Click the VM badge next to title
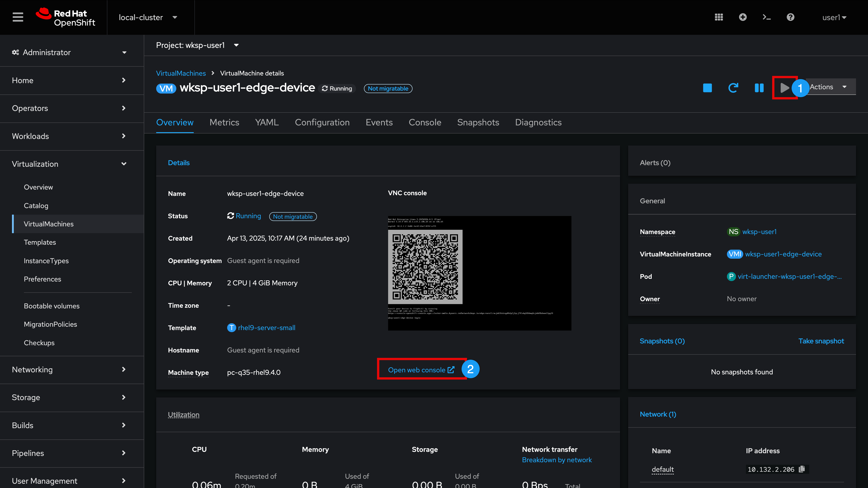Image resolution: width=868 pixels, height=488 pixels. 166,88
